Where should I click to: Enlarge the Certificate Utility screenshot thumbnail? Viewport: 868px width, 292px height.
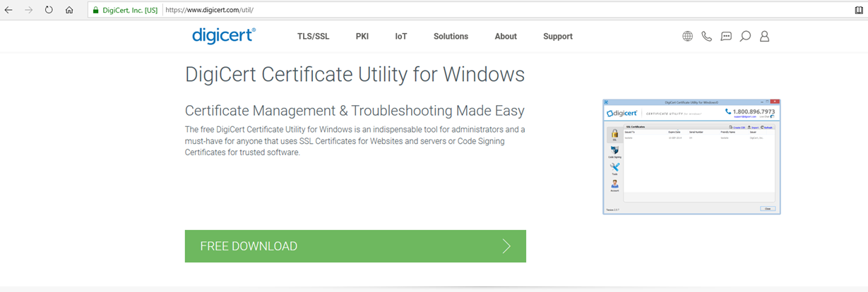point(691,157)
